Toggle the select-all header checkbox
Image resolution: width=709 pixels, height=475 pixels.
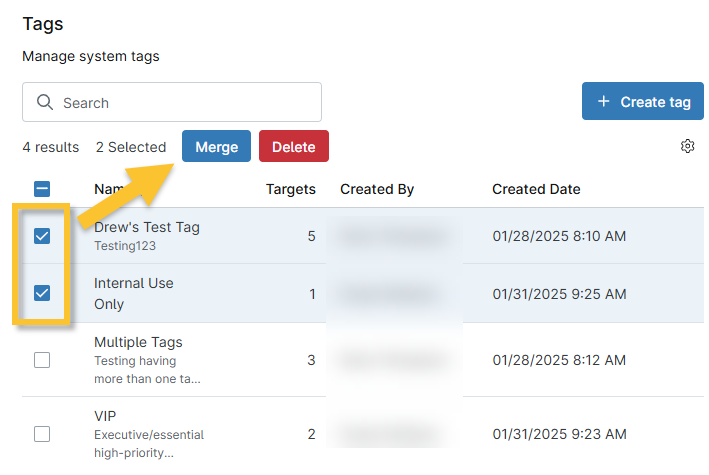[42, 189]
